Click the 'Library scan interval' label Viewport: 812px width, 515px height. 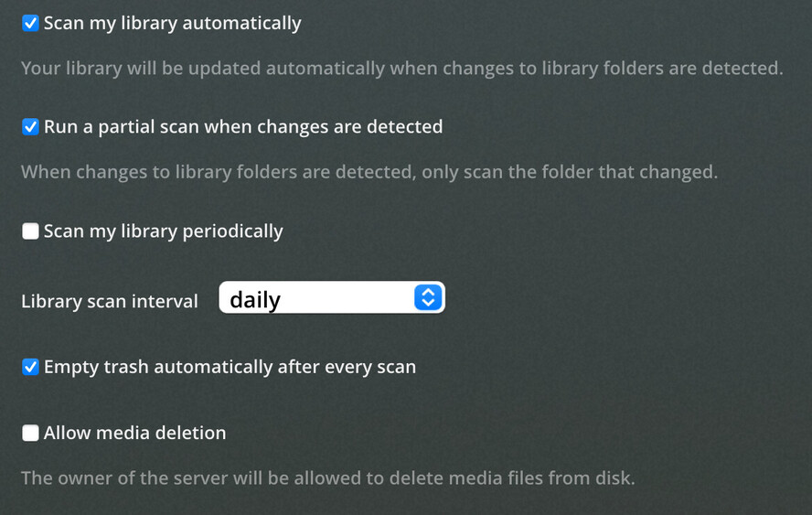[x=109, y=301]
